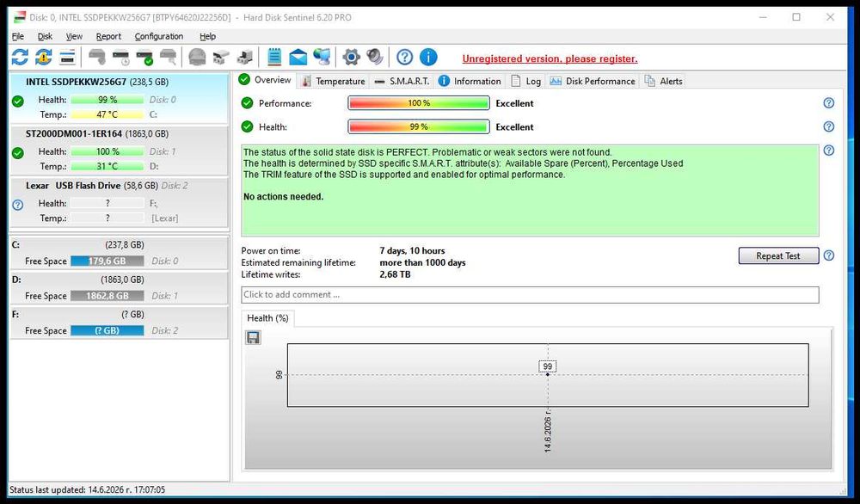Click the Health 99 % gradient bar in Overview

[419, 126]
